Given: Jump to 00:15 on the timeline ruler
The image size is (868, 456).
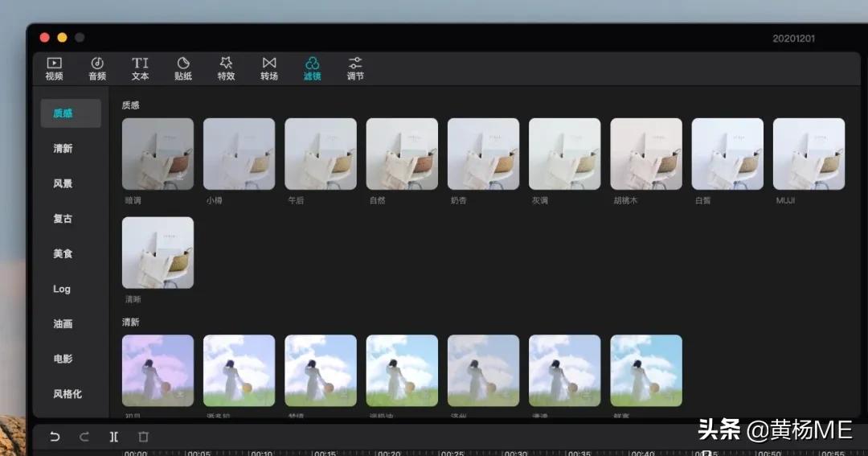Looking at the screenshot, I should point(325,453).
